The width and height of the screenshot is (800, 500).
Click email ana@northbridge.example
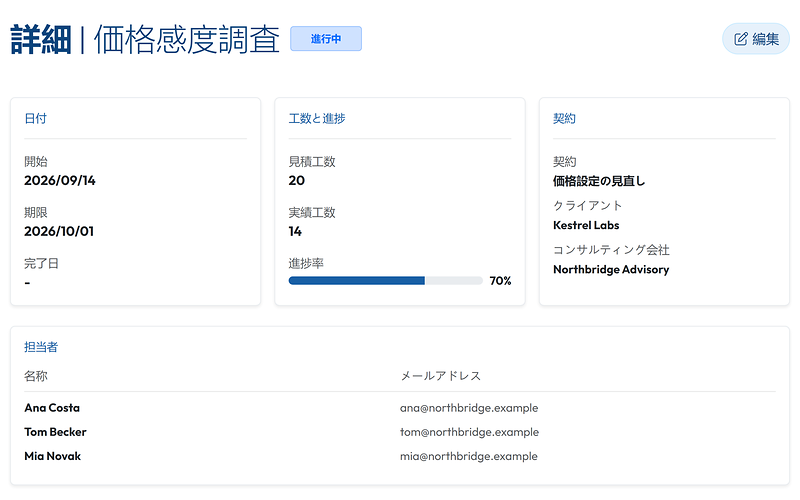click(x=469, y=408)
